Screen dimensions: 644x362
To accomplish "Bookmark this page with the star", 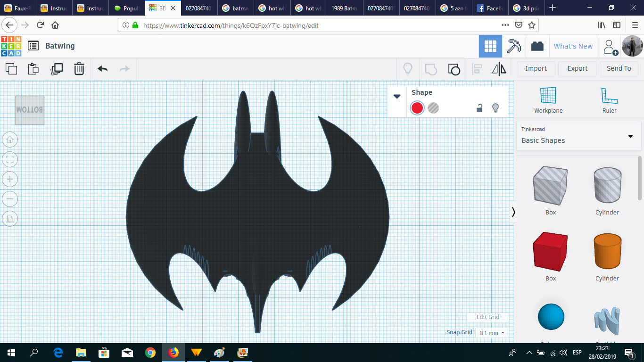I will pyautogui.click(x=532, y=25).
